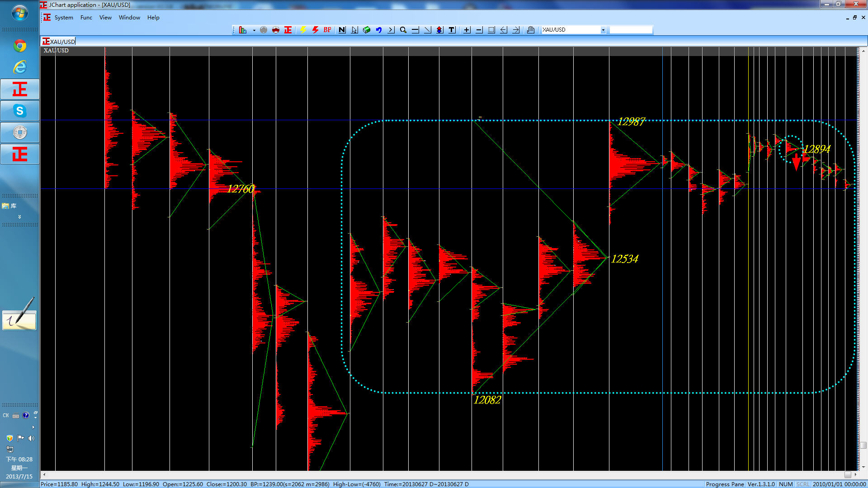868x488 pixels.
Task: Click the blue language bar help icon
Action: pos(26,416)
